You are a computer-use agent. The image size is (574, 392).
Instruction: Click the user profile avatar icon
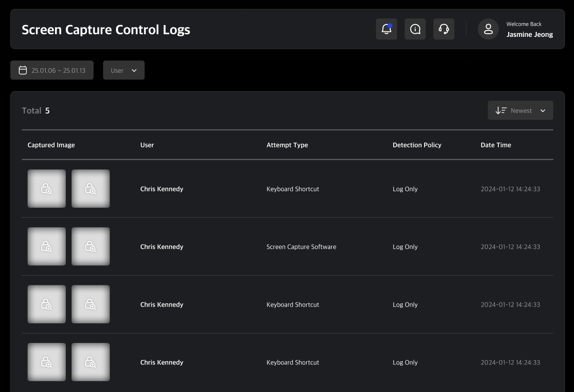point(488,29)
